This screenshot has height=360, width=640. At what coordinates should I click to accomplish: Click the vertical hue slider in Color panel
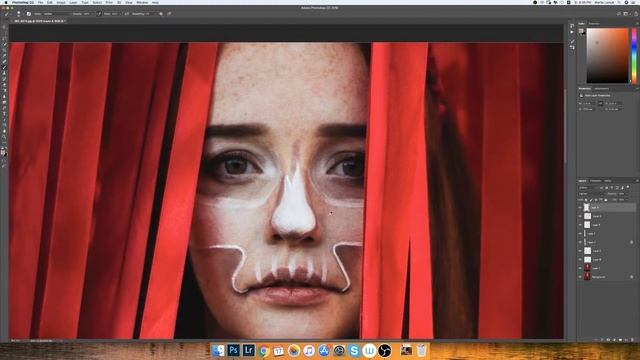pyautogui.click(x=634, y=56)
